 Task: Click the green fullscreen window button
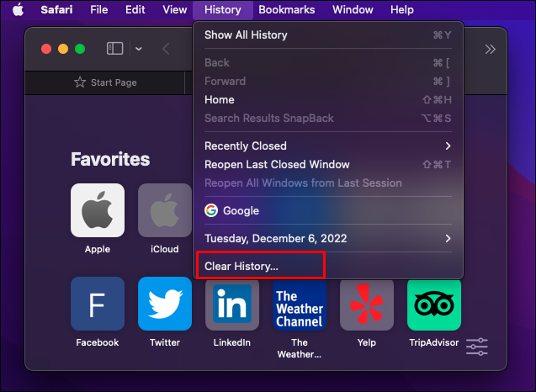80,49
